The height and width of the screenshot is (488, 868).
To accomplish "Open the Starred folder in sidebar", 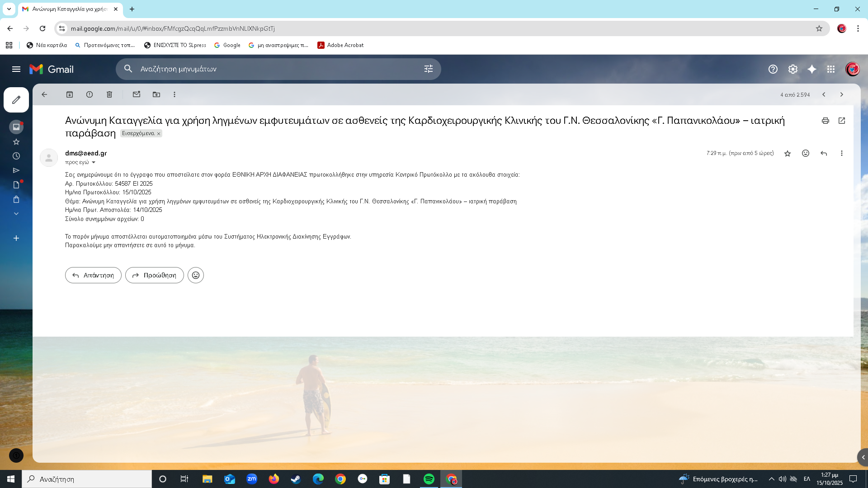I will [16, 142].
